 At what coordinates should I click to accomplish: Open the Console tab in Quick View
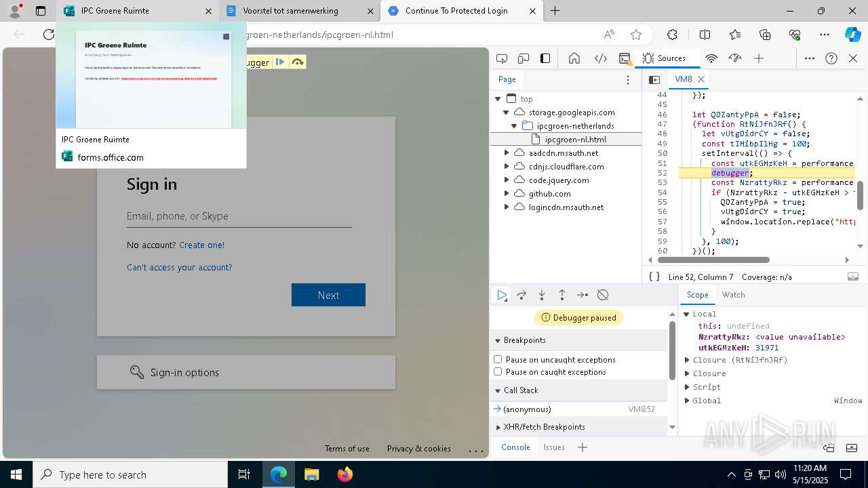pos(515,447)
